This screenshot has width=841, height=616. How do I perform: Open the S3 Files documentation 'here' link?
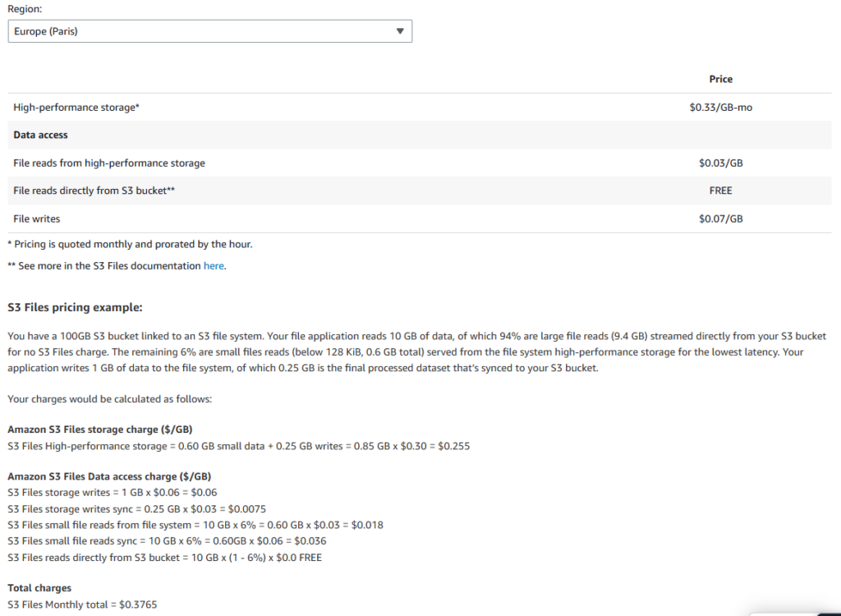[214, 265]
